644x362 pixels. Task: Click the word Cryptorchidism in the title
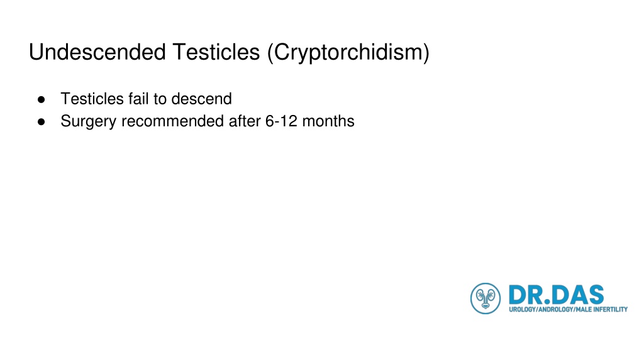click(348, 53)
